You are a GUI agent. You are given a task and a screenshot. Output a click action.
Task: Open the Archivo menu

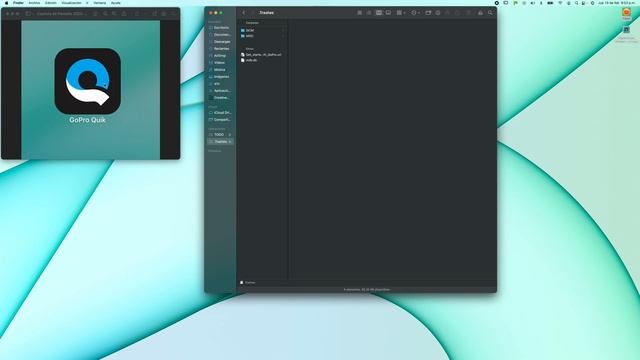pyautogui.click(x=34, y=3)
